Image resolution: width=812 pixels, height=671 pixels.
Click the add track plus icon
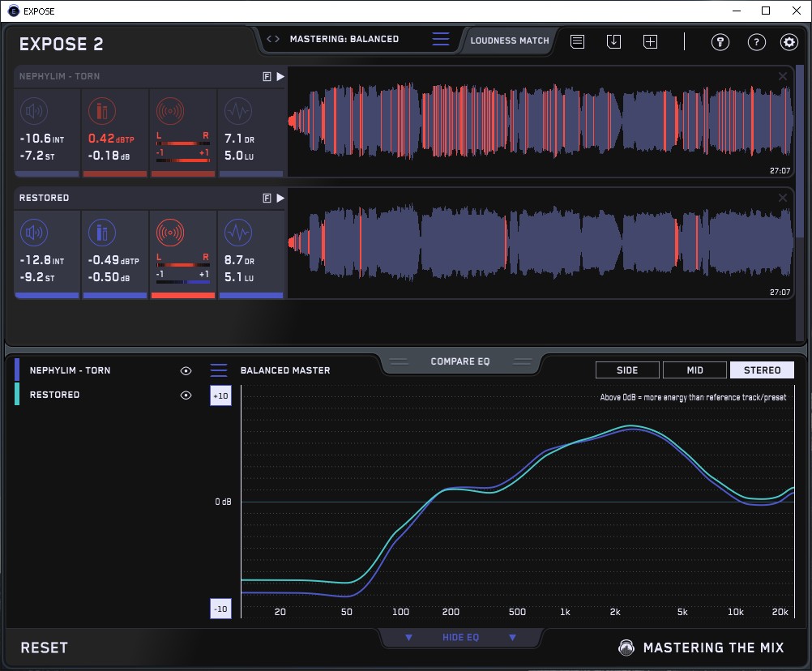tap(650, 42)
